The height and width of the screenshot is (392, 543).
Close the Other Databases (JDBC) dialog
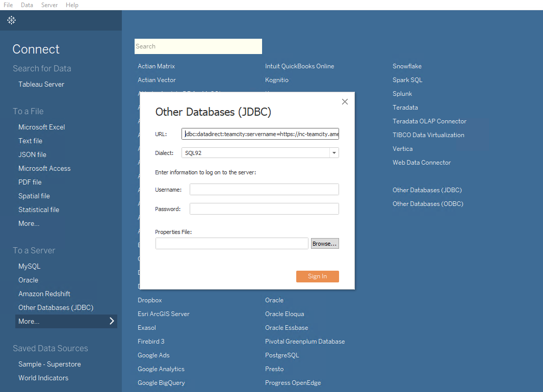tap(345, 102)
